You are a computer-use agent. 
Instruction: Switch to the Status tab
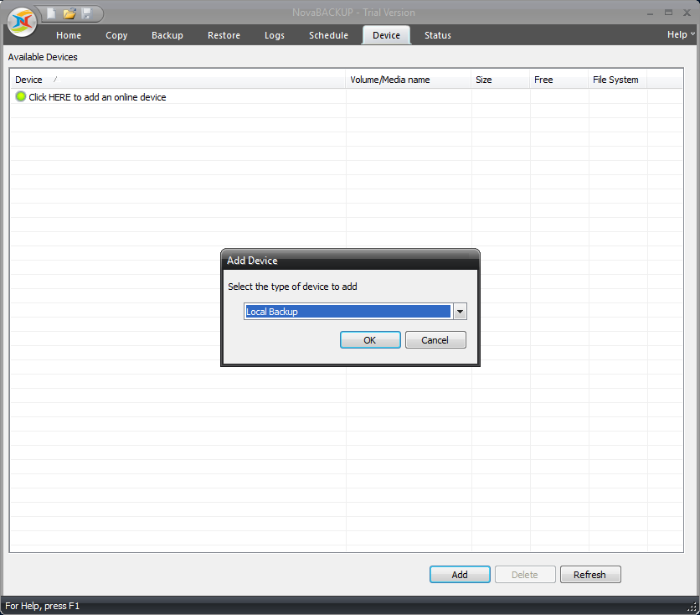(437, 35)
